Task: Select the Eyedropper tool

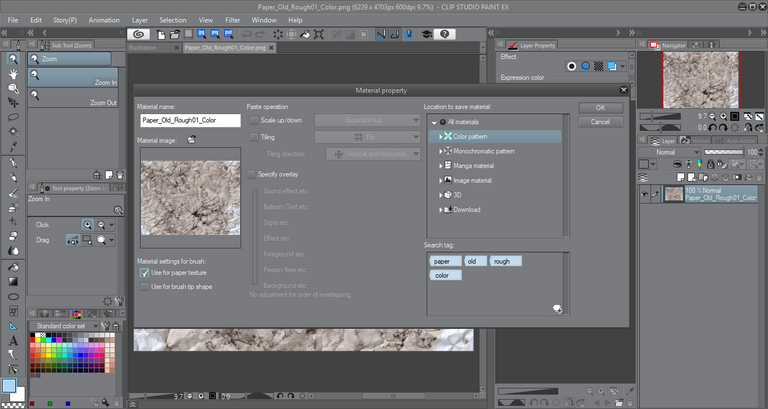Action: coord(13,146)
